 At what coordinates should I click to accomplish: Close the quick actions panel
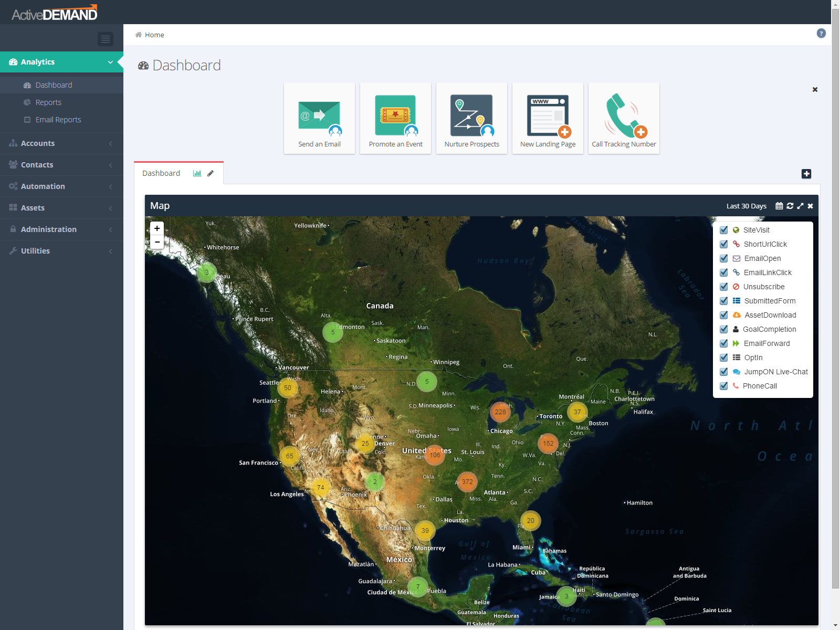pyautogui.click(x=815, y=89)
